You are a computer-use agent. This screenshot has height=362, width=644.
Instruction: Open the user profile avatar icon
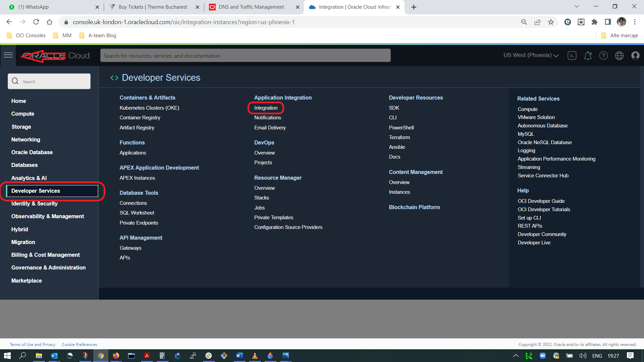(635, 56)
